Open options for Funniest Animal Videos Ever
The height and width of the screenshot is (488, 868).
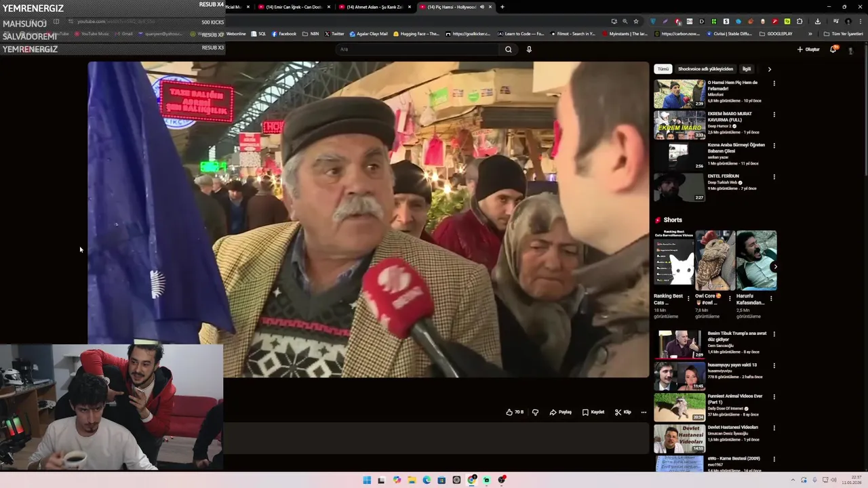tap(774, 396)
